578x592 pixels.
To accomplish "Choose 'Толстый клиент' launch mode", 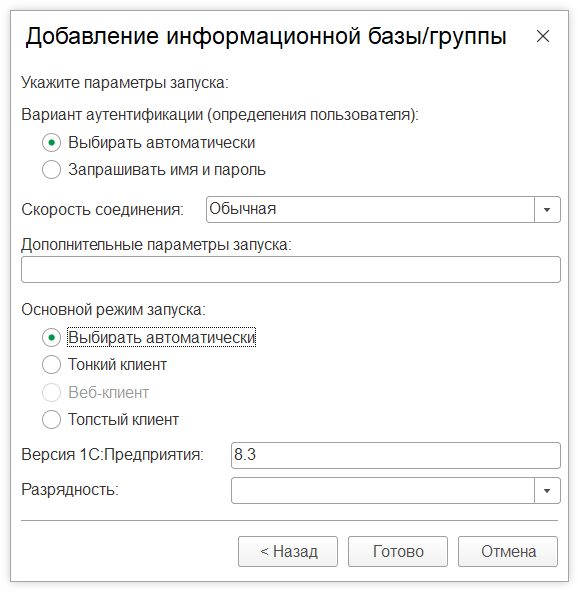I will [x=52, y=419].
